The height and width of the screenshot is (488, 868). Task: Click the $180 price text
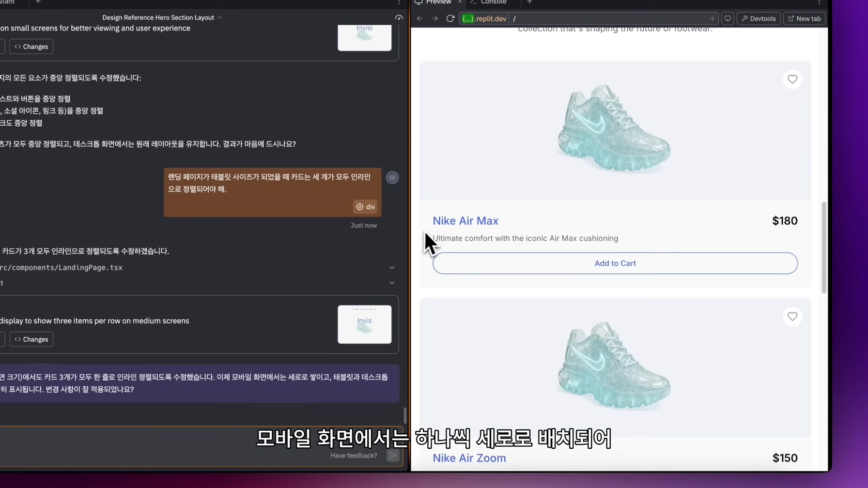pos(785,220)
